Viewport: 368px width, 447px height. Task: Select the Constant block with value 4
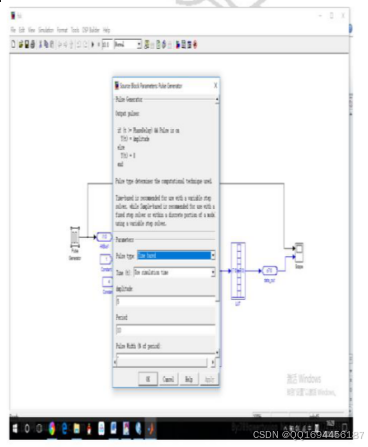(108, 282)
